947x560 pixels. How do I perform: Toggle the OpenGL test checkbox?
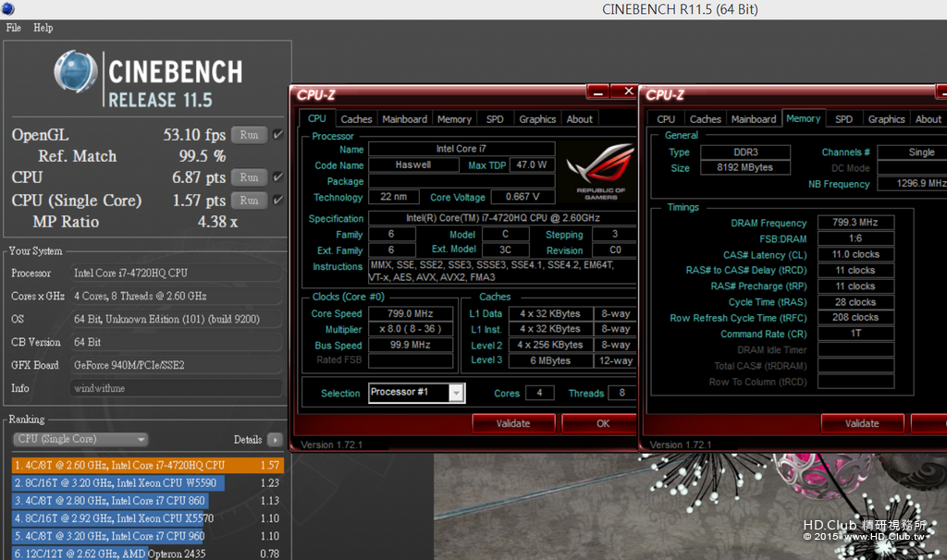coord(277,135)
